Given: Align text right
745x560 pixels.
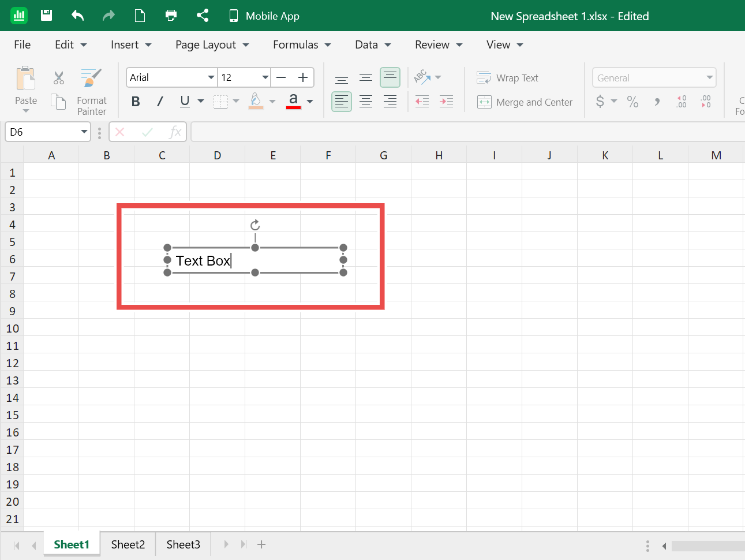Looking at the screenshot, I should point(390,102).
